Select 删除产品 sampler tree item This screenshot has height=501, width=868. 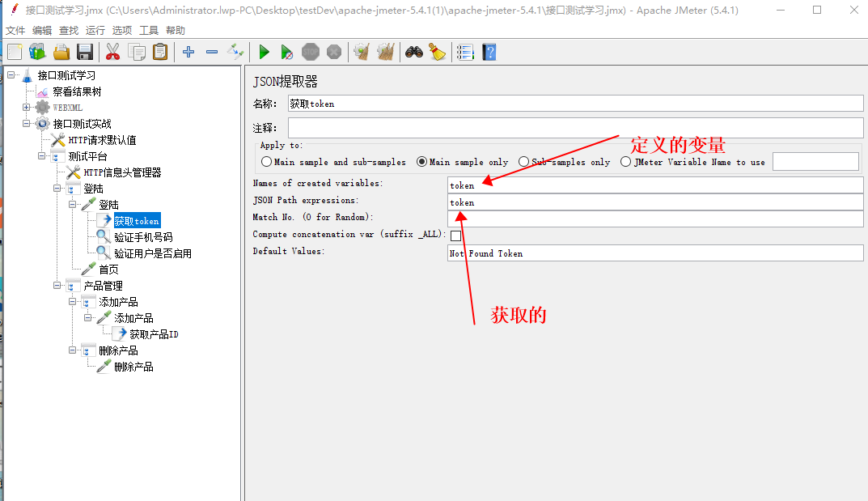pos(133,367)
